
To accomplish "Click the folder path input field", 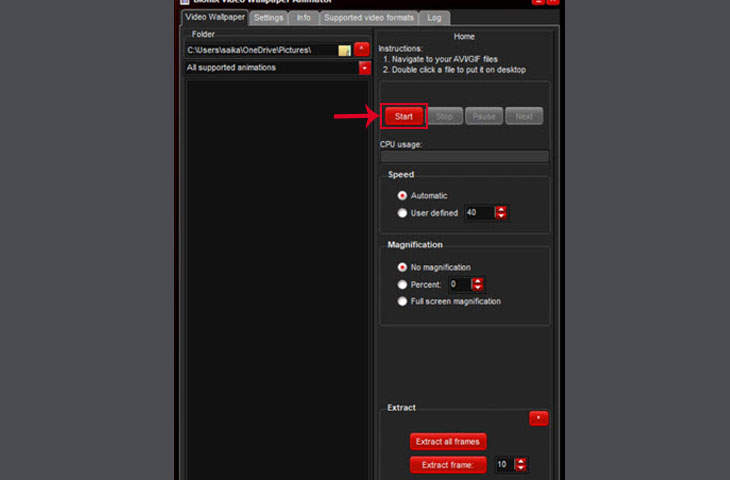I will click(x=261, y=50).
